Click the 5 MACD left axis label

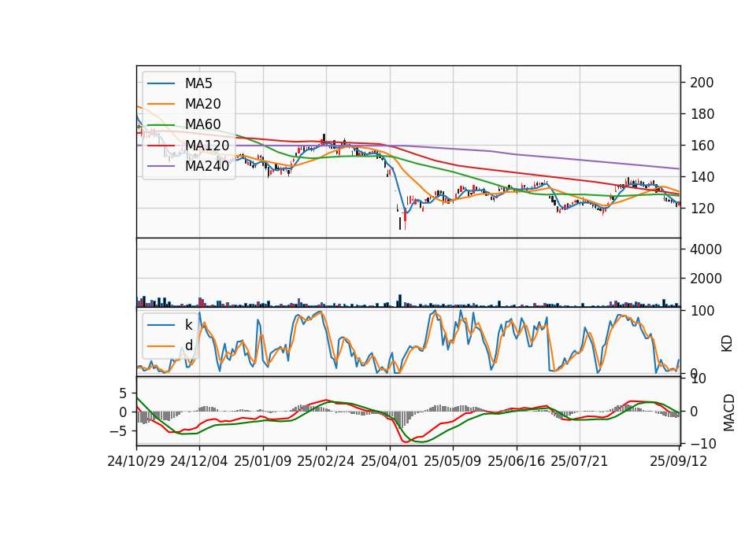[x=123, y=393]
